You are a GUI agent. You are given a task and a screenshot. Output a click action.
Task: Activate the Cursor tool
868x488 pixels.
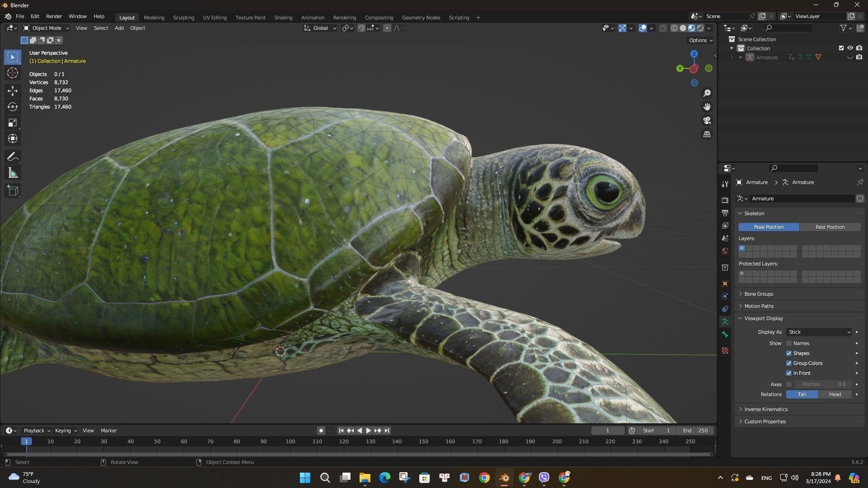click(x=13, y=73)
